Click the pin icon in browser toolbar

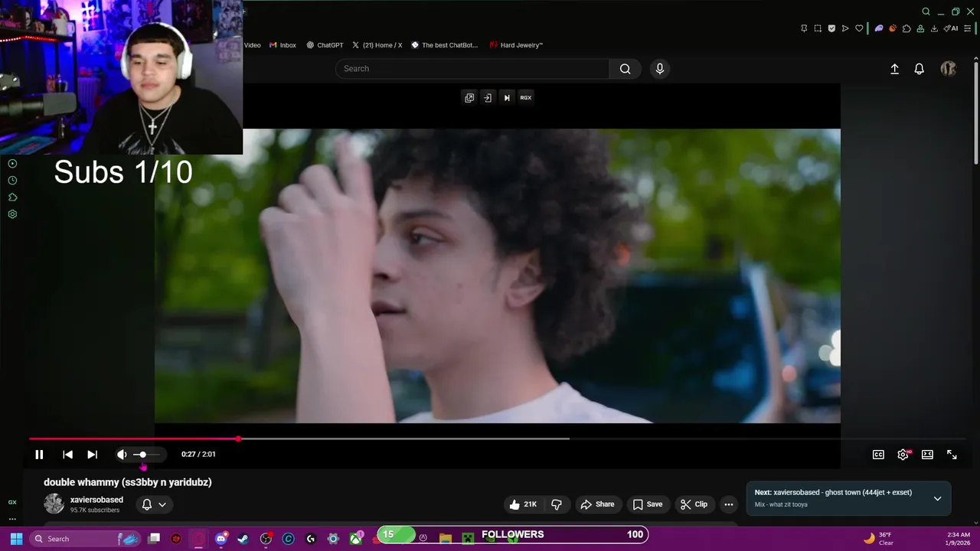(x=804, y=28)
